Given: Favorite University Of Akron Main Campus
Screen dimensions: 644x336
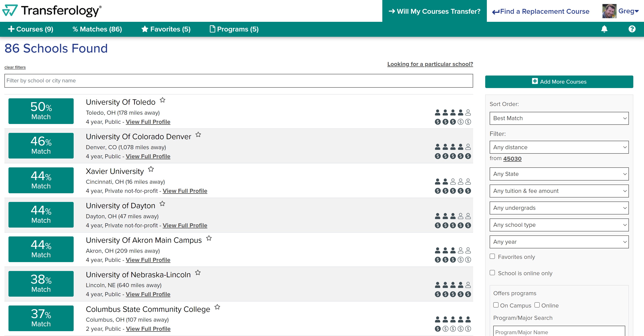Looking at the screenshot, I should click(209, 238).
